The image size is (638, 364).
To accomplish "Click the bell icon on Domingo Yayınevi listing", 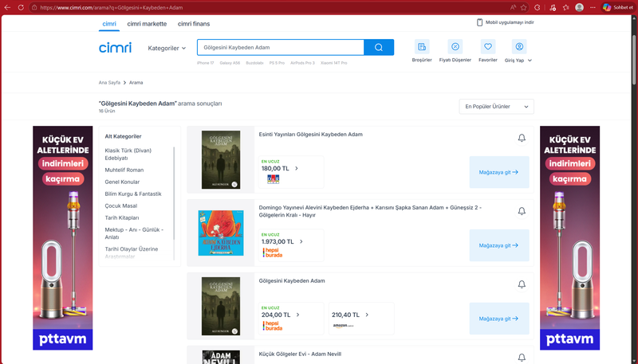I will pos(522,211).
